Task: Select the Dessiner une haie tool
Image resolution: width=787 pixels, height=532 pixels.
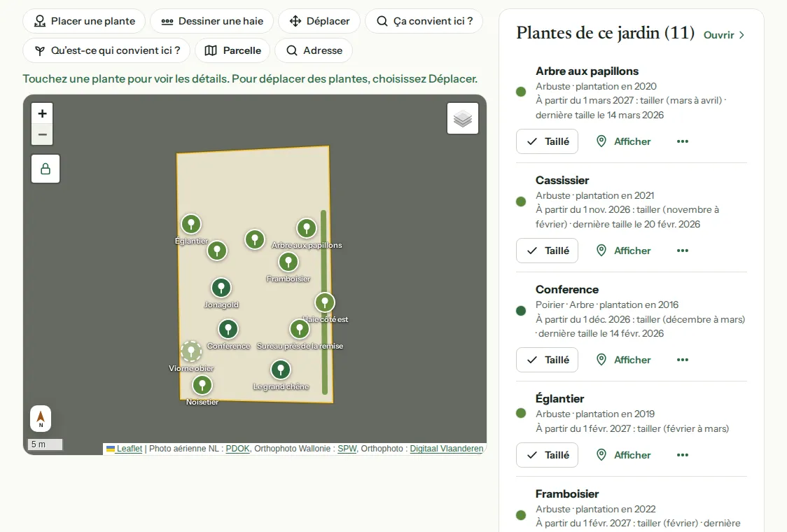Action: (x=212, y=21)
